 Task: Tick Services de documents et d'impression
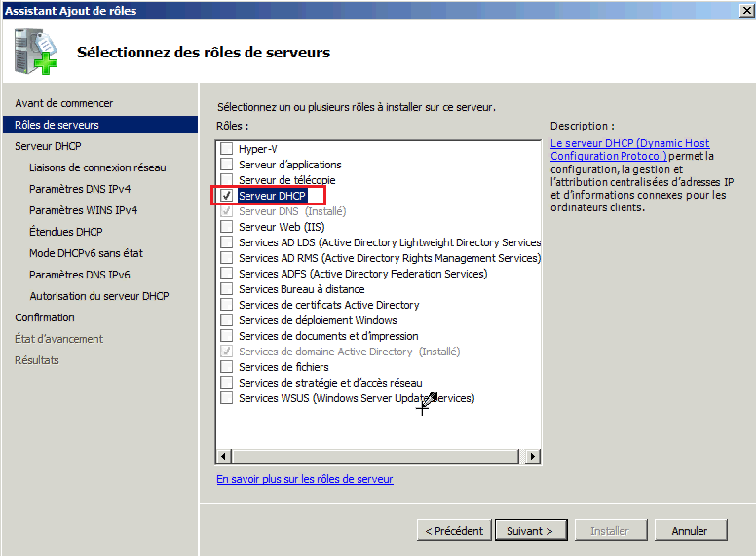(226, 335)
